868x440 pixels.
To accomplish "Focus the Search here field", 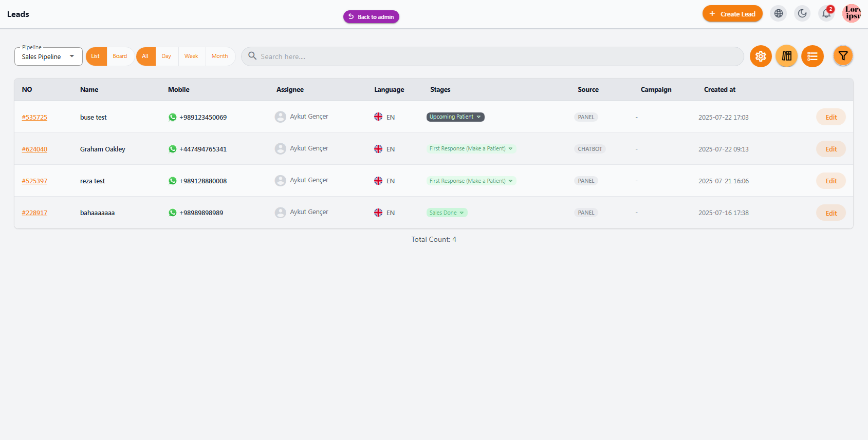I will tap(492, 56).
